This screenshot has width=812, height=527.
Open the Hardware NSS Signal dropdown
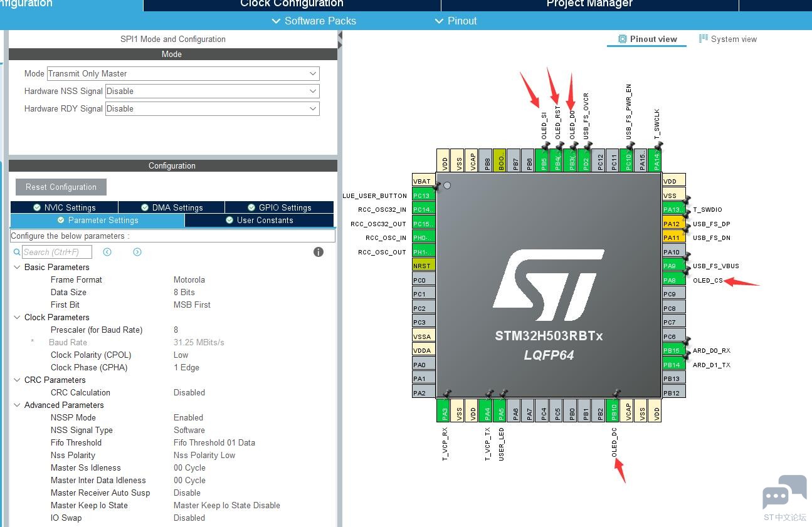pos(212,91)
